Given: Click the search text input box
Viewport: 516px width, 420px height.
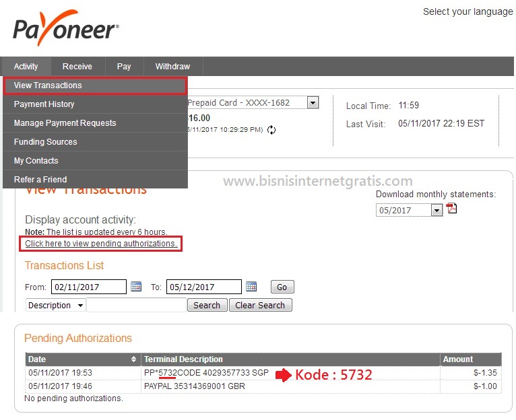Looking at the screenshot, I should [x=137, y=305].
